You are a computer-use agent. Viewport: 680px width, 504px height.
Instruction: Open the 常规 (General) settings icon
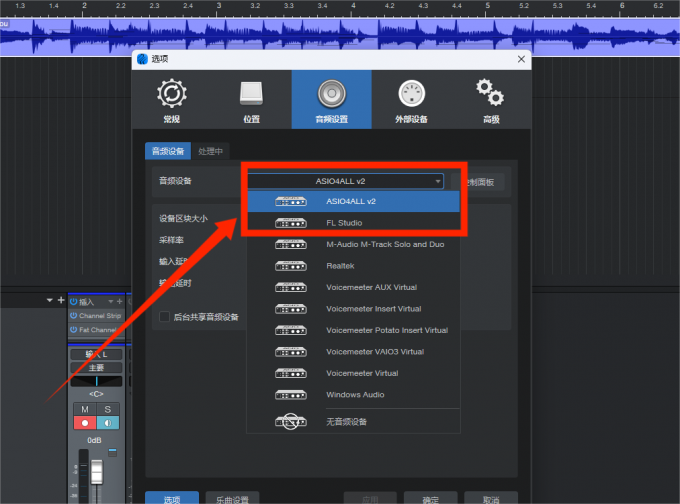point(172,101)
